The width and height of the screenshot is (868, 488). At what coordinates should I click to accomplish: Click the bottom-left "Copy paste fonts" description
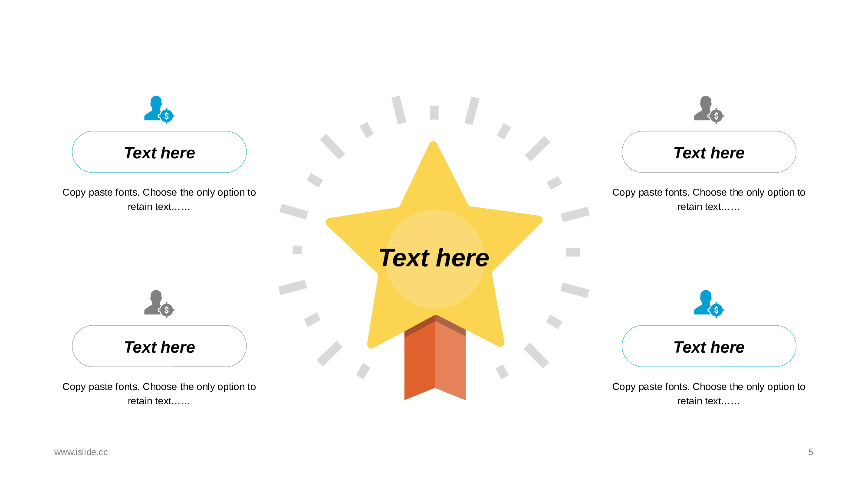pos(159,394)
